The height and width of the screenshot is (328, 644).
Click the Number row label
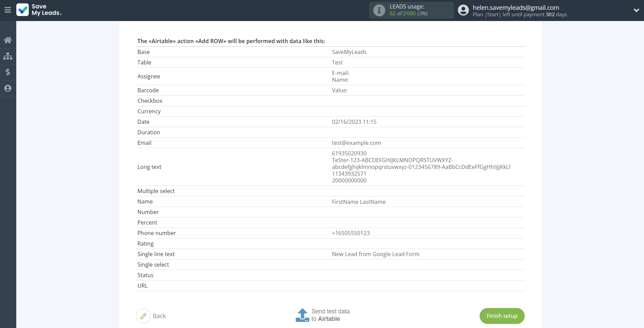pos(148,212)
